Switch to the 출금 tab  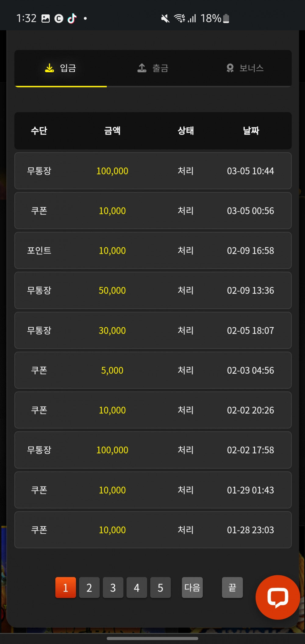153,68
